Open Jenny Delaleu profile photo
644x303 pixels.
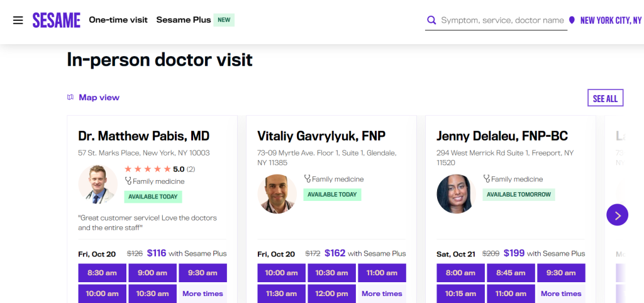[x=456, y=193]
